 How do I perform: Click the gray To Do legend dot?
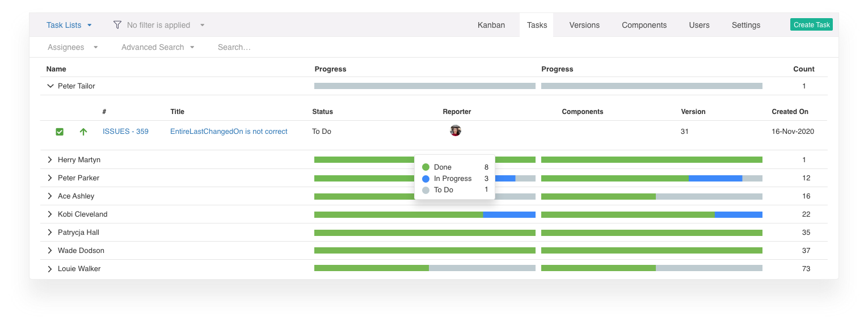(425, 190)
